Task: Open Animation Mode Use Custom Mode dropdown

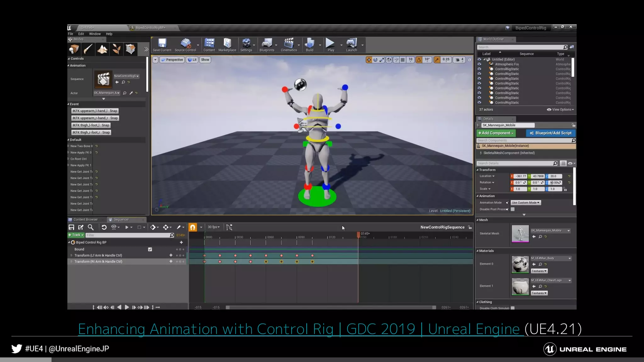Action: (x=525, y=203)
